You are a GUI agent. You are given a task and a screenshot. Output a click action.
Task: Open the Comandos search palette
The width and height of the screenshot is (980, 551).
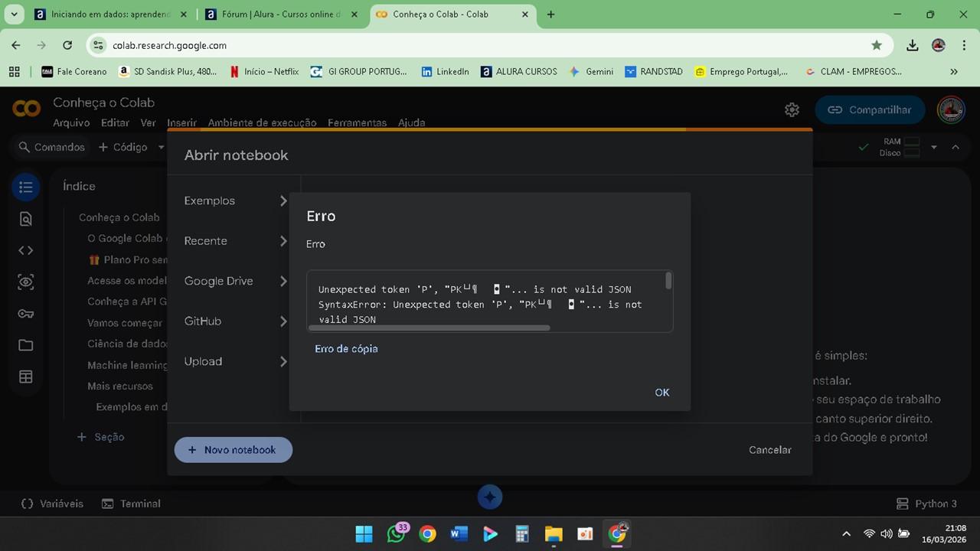(51, 147)
